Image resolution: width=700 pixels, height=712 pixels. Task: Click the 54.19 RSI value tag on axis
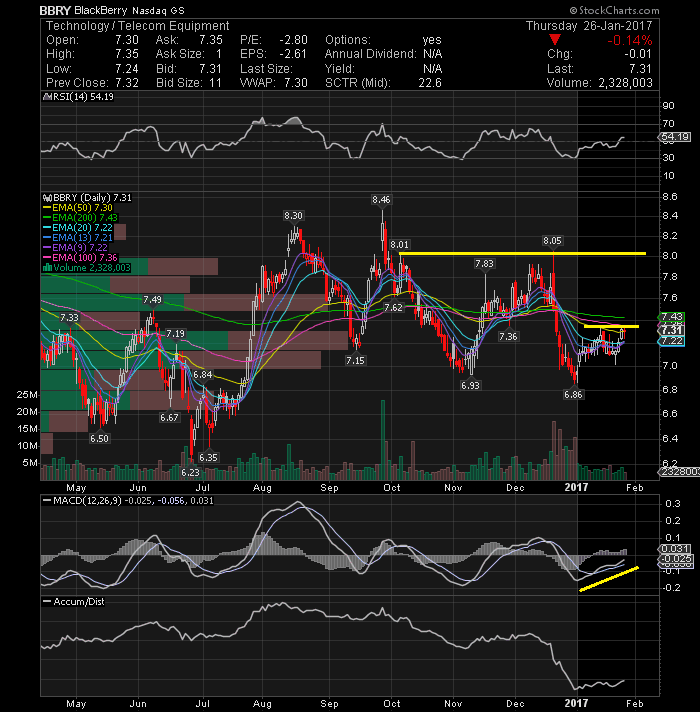pyautogui.click(x=675, y=137)
